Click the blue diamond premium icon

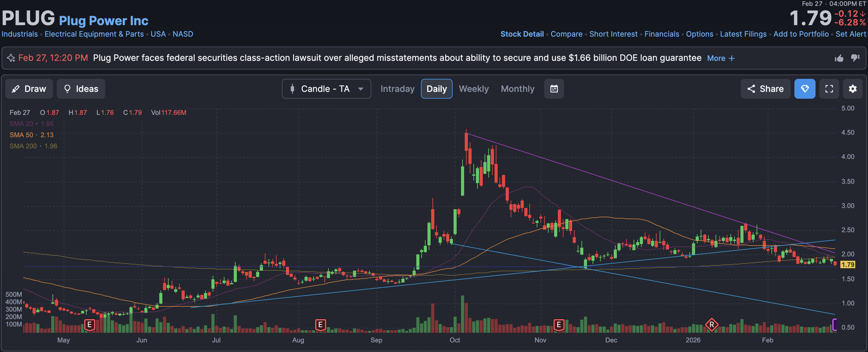(805, 89)
